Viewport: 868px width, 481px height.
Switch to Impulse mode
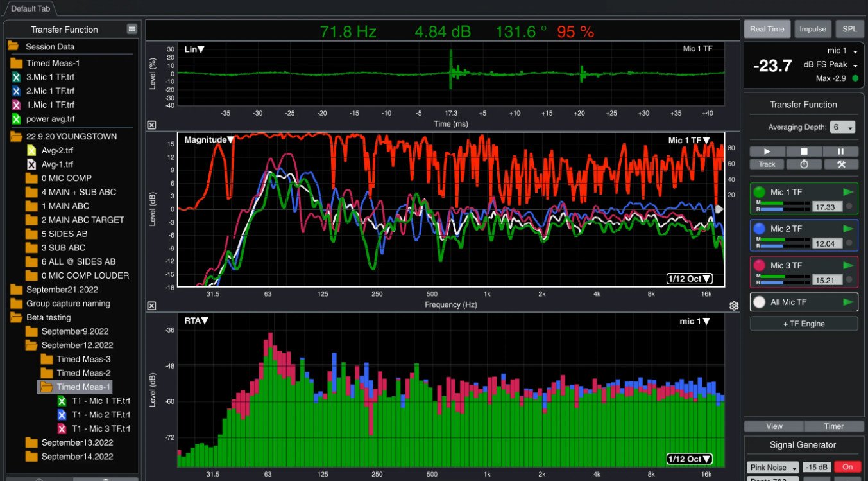pyautogui.click(x=812, y=29)
